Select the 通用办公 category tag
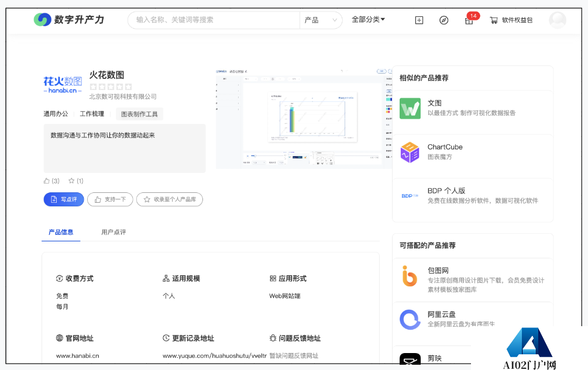588x370 pixels. coord(56,114)
